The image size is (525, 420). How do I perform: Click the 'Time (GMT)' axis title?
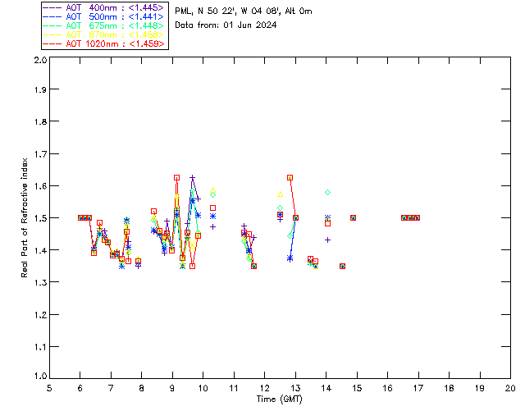pyautogui.click(x=279, y=399)
